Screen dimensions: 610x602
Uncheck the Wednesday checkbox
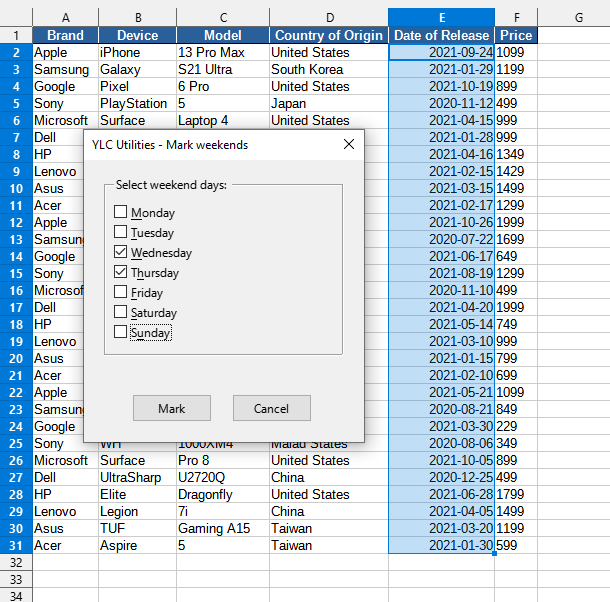[121, 252]
